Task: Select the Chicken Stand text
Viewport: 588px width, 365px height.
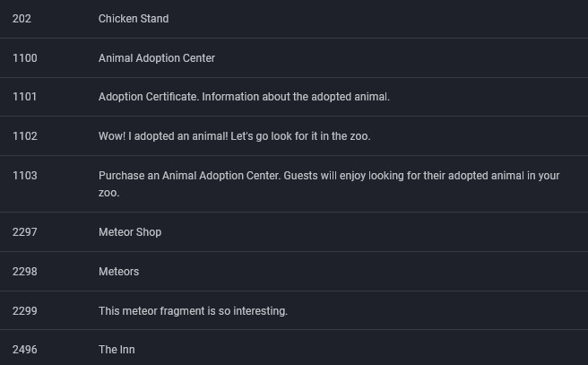Action: 134,19
